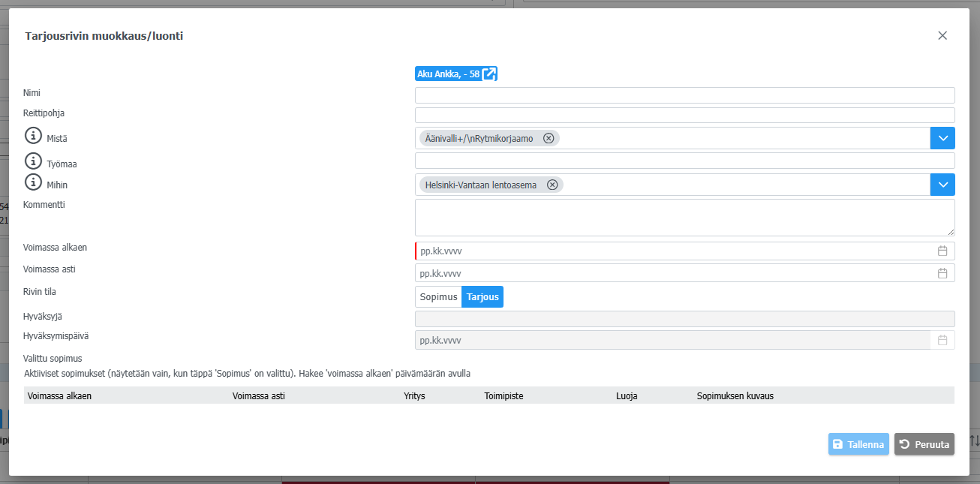Viewport: 980px width, 484px height.
Task: Cancel editing with Peruuta button
Action: [x=924, y=444]
